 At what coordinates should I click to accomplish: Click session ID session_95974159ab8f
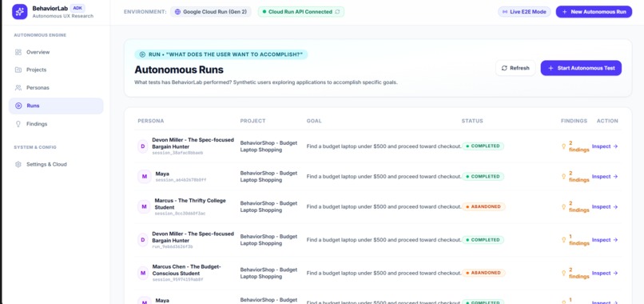(177, 280)
